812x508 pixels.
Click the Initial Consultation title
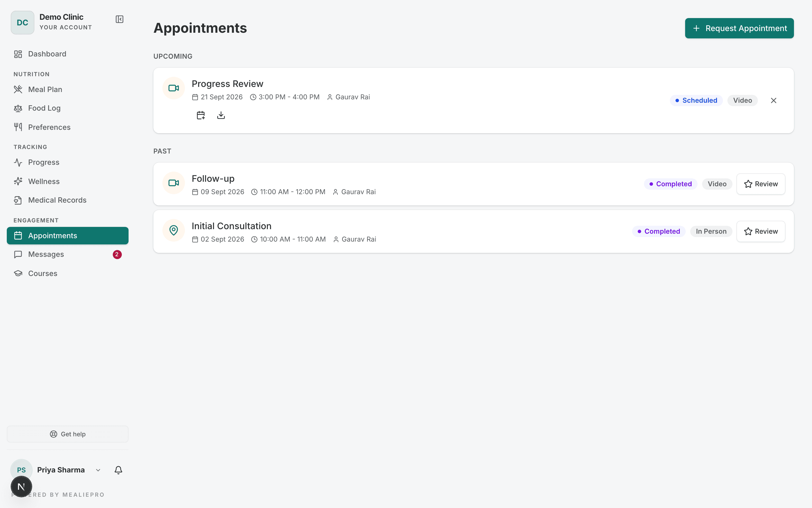231,226
